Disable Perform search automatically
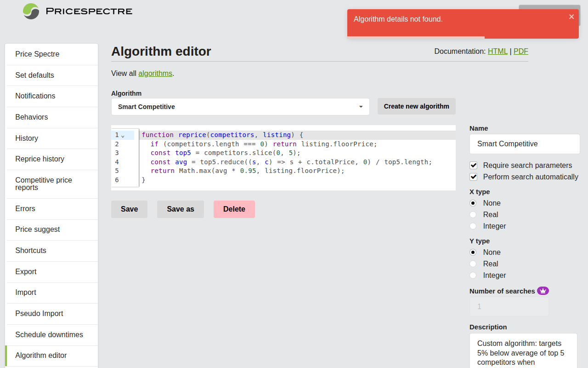Image resolution: width=588 pixels, height=368 pixels. point(473,177)
